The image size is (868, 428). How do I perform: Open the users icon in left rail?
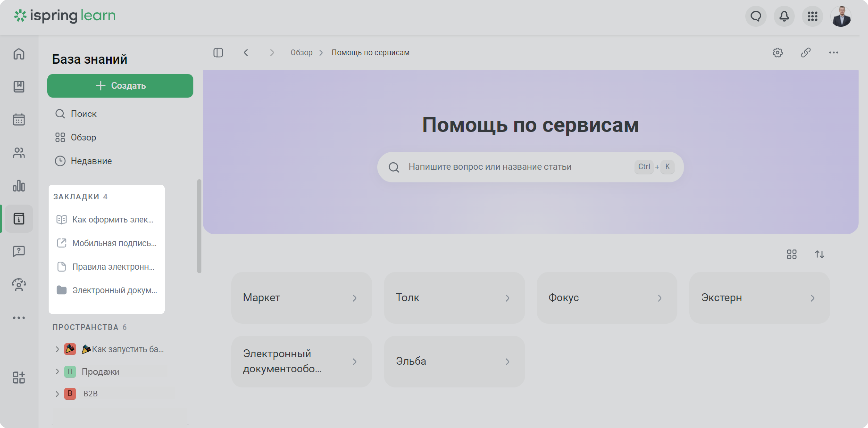[19, 152]
